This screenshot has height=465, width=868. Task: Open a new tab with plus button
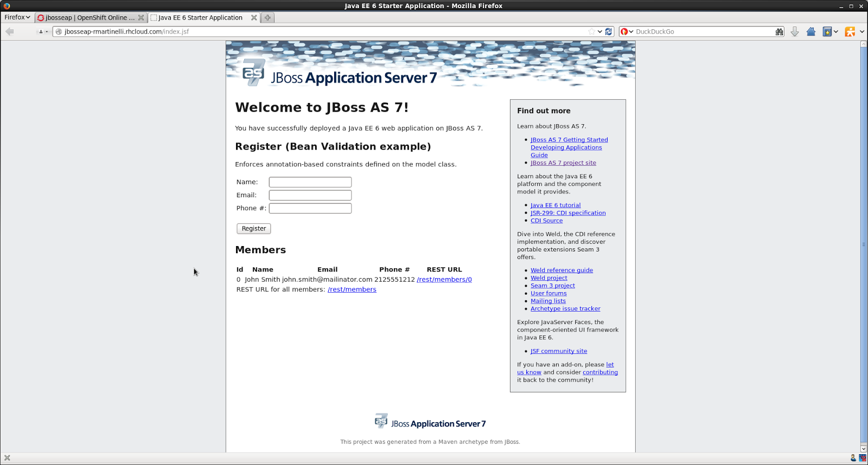point(267,17)
